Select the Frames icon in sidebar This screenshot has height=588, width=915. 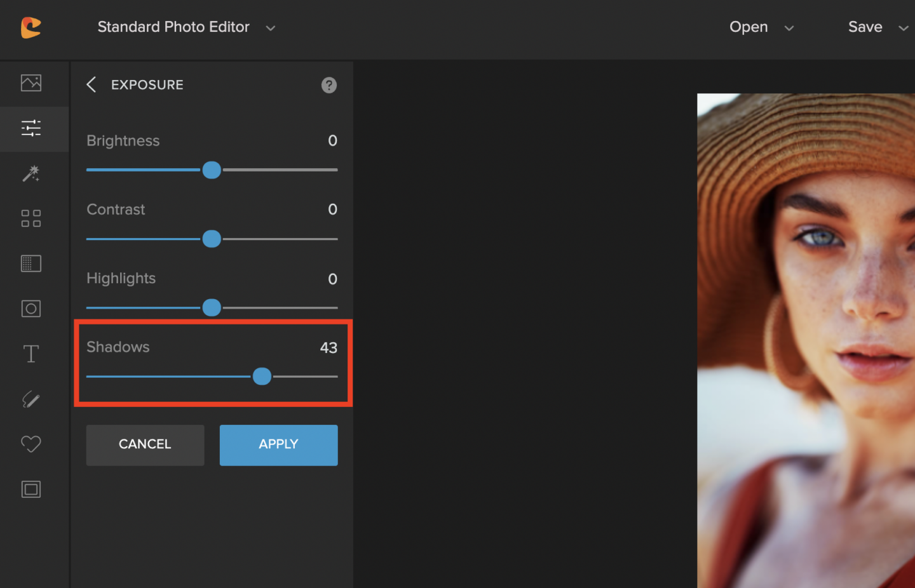click(31, 489)
